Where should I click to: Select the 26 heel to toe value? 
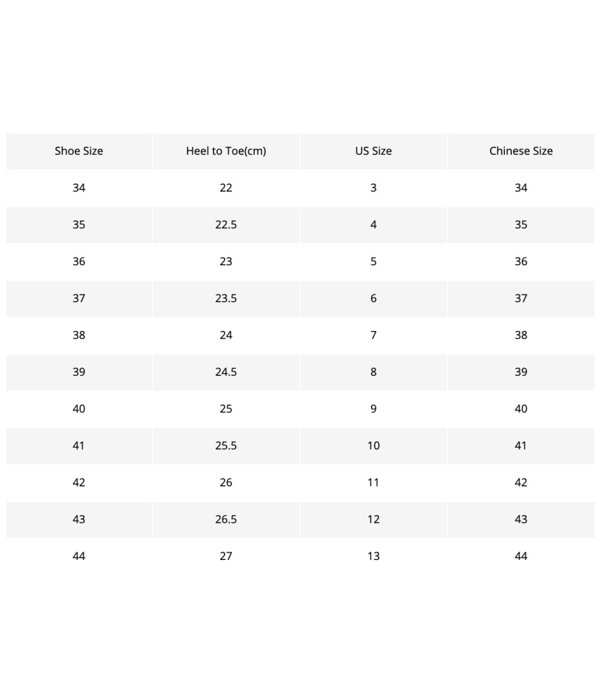(226, 482)
